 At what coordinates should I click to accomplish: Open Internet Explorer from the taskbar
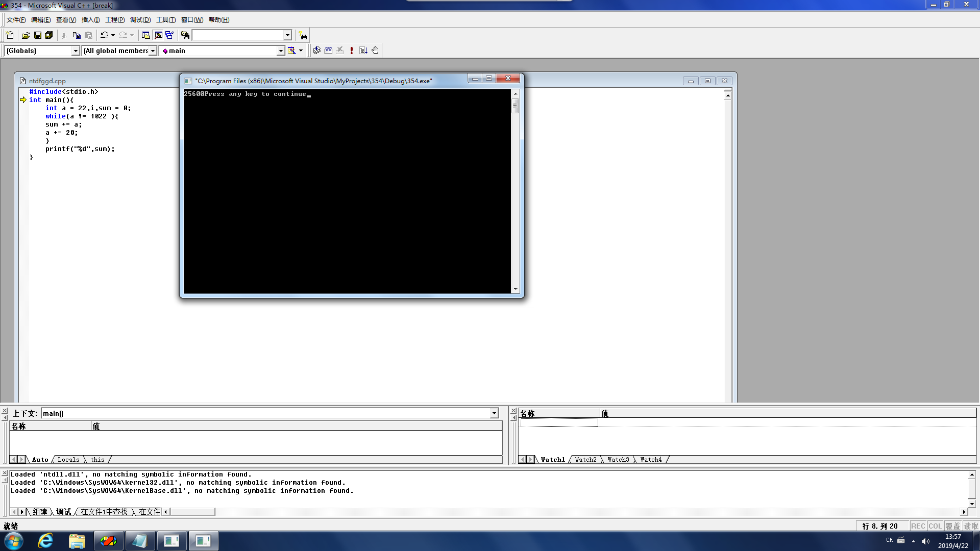coord(45,541)
